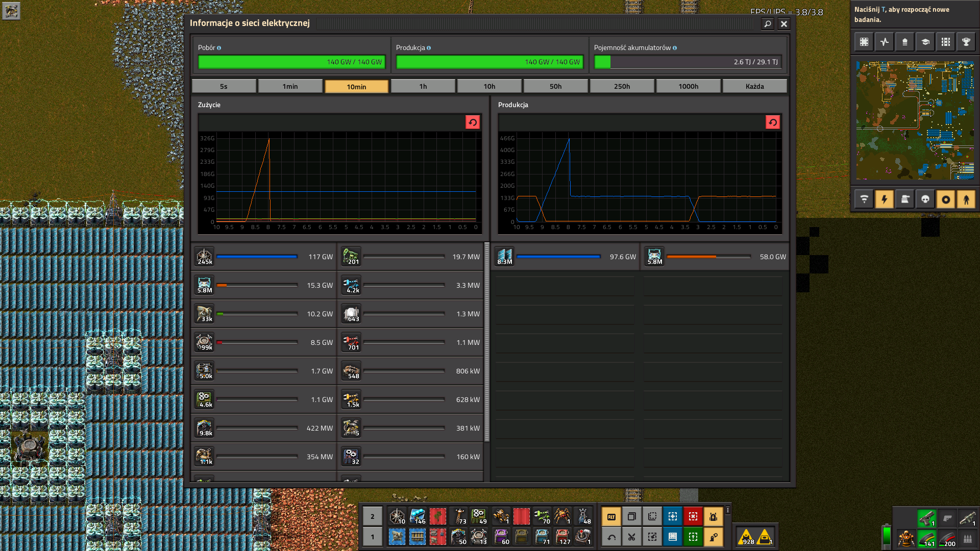The width and height of the screenshot is (980, 551).
Task: Click the minimap world thumbnail
Action: coord(914,120)
